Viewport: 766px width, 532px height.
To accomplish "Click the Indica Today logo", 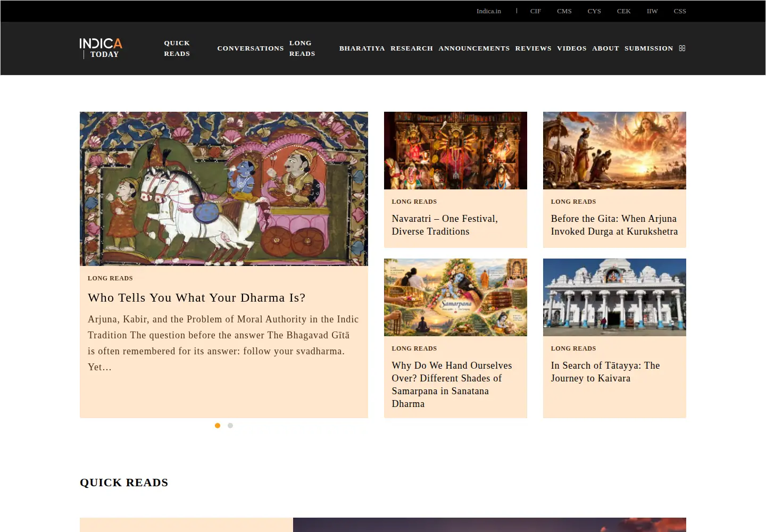I will 101,48.
